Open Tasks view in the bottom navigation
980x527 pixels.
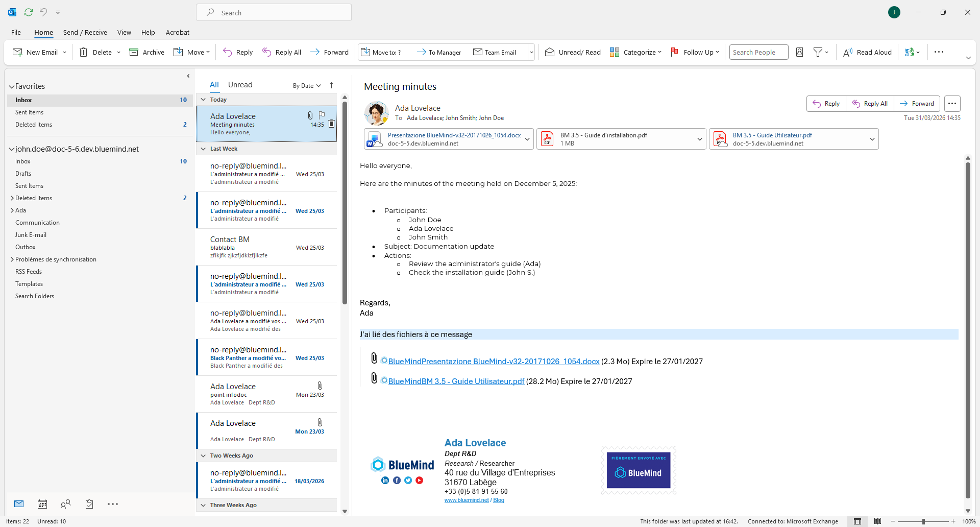(89, 504)
